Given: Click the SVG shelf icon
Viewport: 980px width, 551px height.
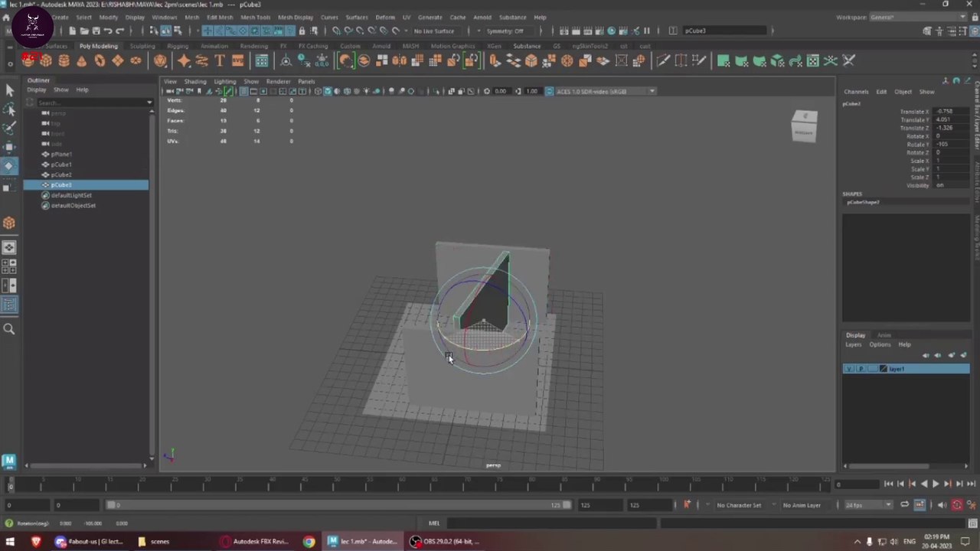Looking at the screenshot, I should [x=237, y=61].
